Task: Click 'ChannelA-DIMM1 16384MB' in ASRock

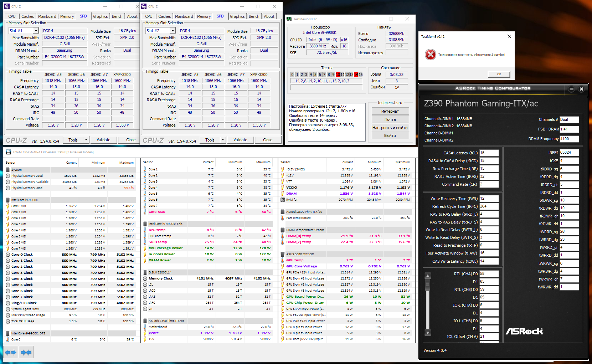Action: (x=448, y=119)
